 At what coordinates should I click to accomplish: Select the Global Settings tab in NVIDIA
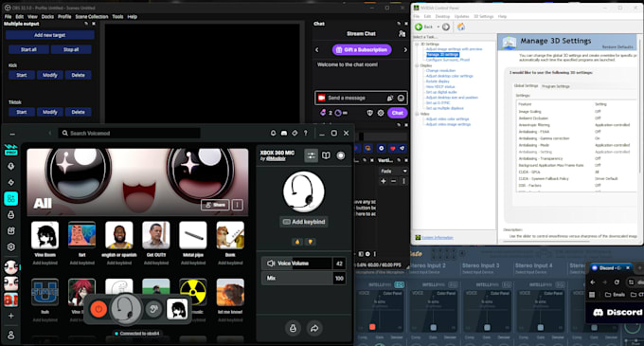527,86
